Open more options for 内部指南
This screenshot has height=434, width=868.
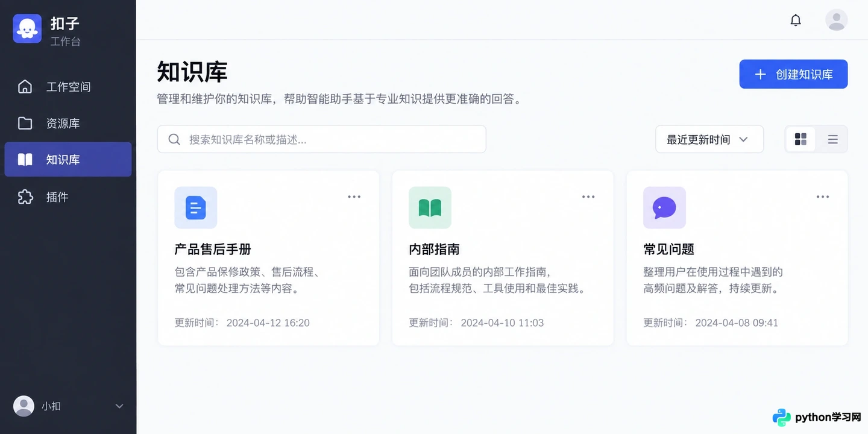tap(588, 197)
